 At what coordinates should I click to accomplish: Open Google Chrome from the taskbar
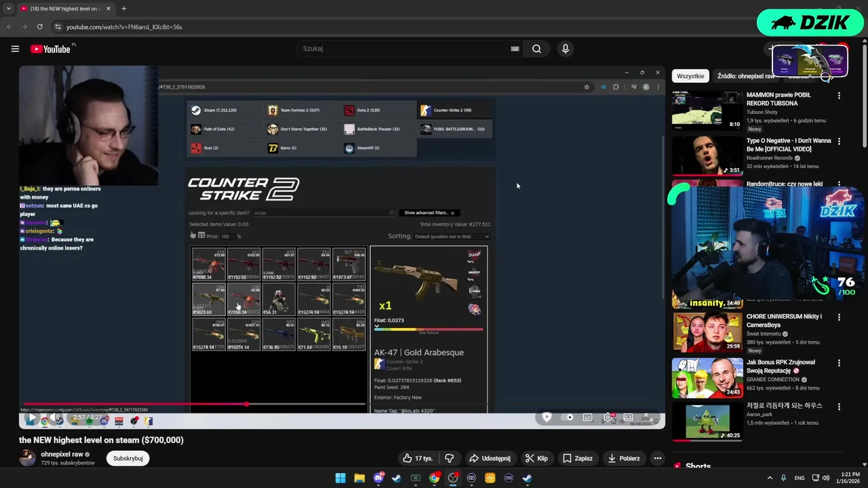coord(434,478)
